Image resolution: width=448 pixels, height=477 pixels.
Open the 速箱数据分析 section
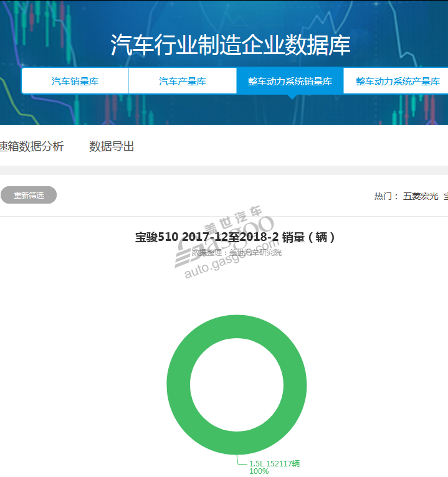[x=32, y=146]
